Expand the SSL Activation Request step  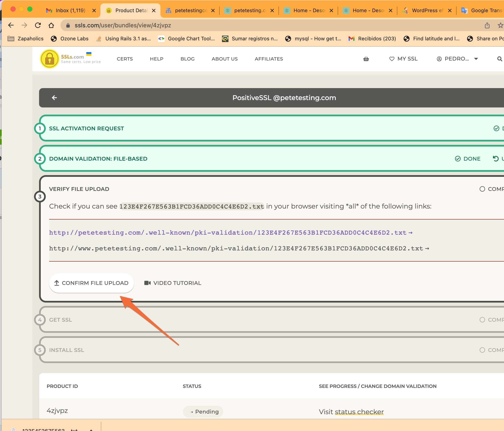86,128
